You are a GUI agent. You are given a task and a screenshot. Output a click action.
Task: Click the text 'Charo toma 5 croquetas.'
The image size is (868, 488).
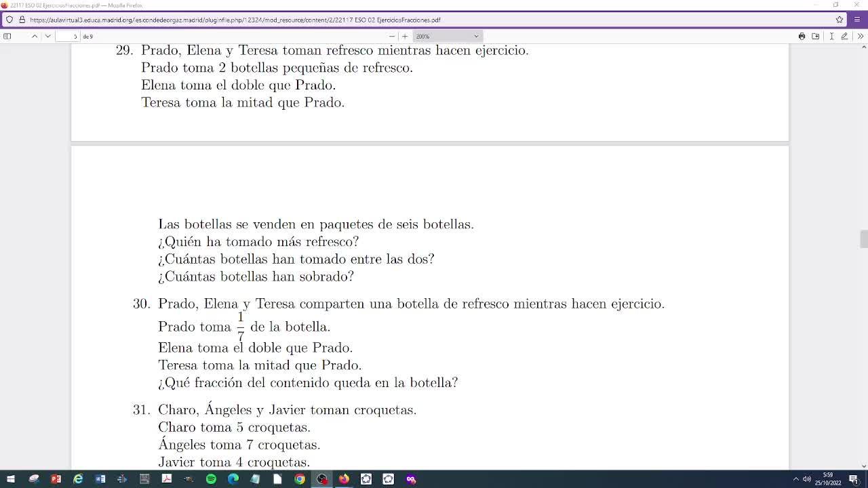(x=234, y=428)
